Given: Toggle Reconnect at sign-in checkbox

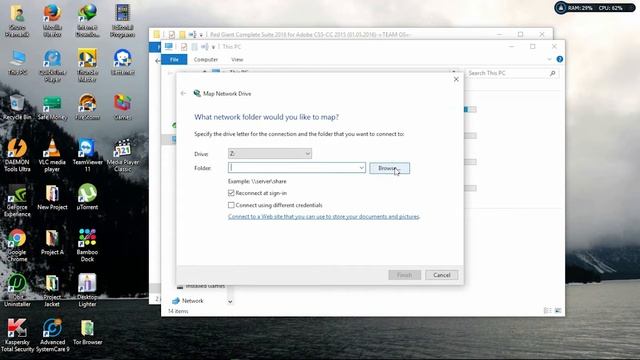Looking at the screenshot, I should coord(231,193).
